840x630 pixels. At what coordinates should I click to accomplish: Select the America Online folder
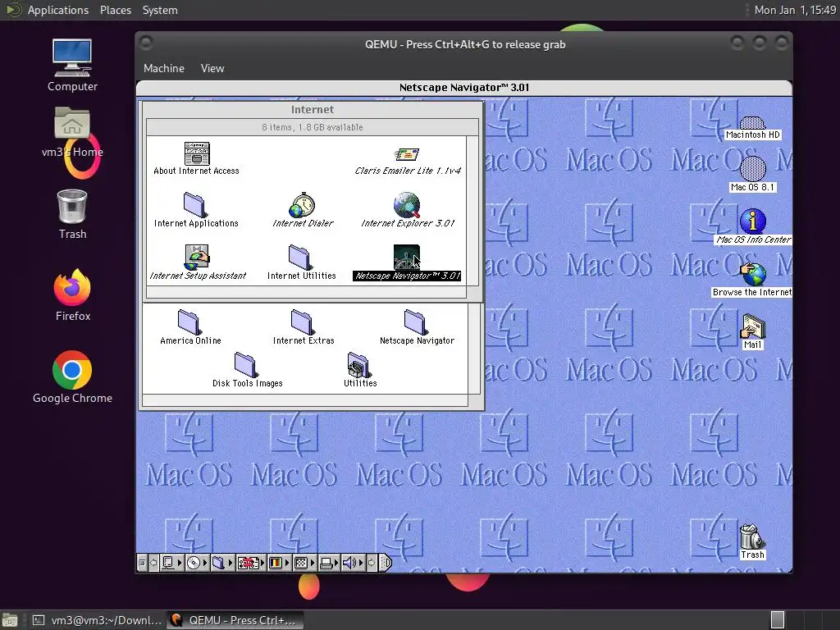[x=189, y=322]
